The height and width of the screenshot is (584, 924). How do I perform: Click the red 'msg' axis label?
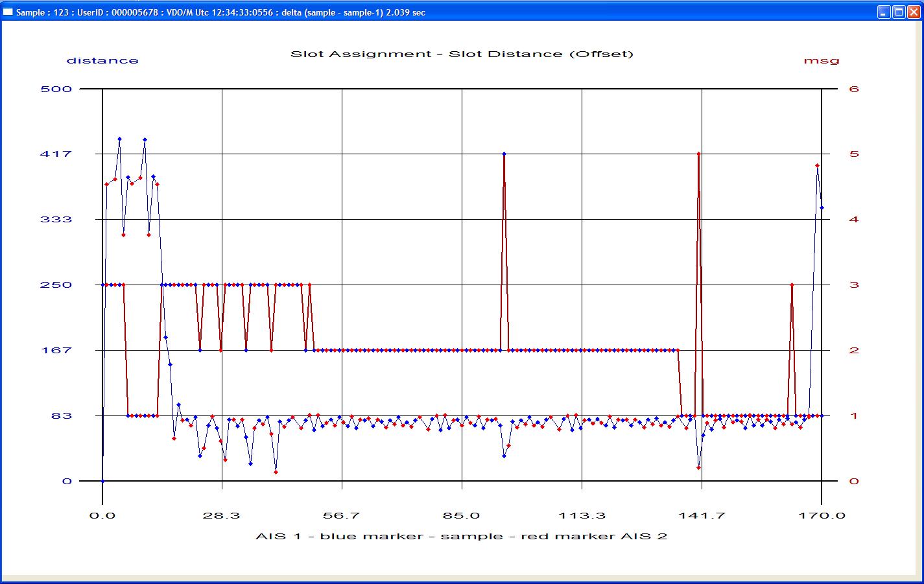(822, 60)
